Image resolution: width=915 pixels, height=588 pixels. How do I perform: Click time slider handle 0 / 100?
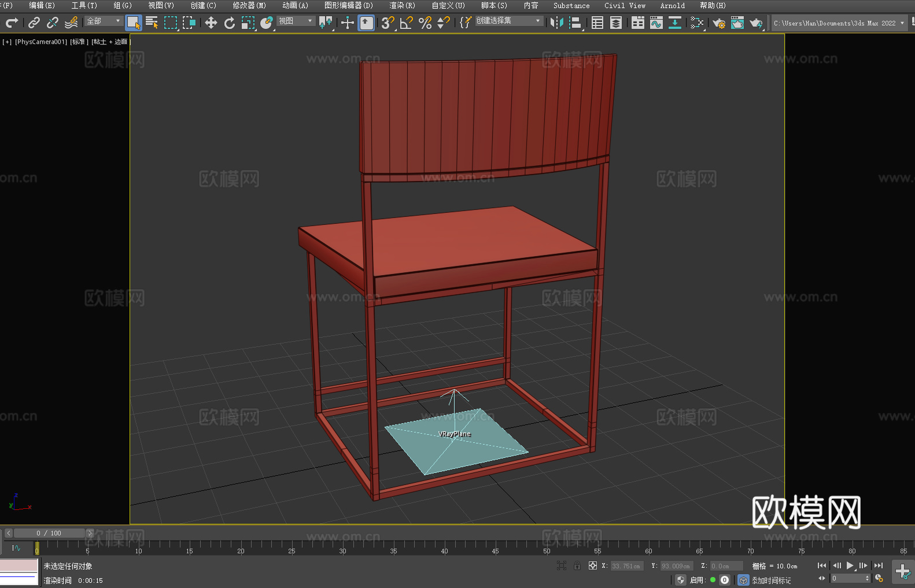[49, 533]
